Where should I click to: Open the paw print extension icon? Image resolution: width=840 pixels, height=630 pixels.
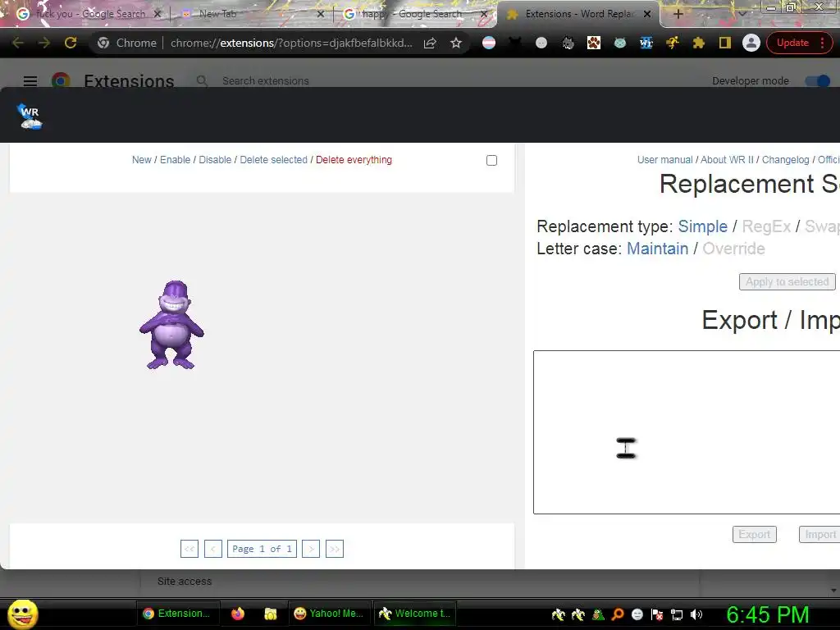[x=594, y=43]
